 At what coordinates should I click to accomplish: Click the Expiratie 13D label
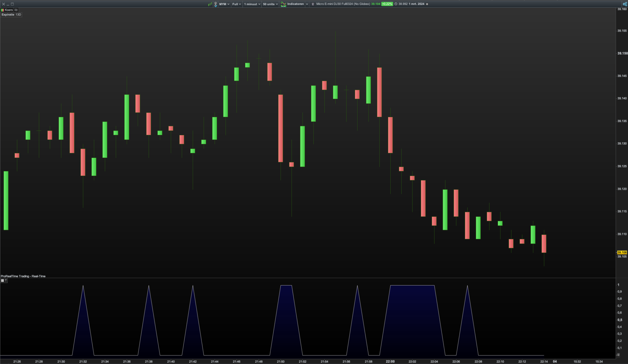tap(11, 14)
